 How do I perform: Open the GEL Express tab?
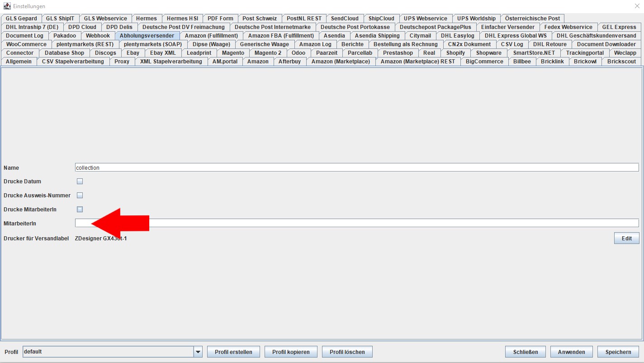pyautogui.click(x=619, y=27)
